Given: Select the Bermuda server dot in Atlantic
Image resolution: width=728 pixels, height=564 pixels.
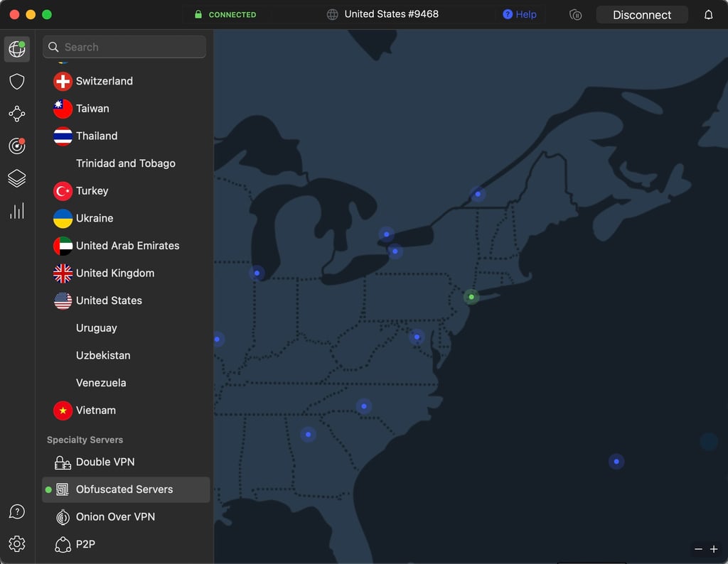Looking at the screenshot, I should [x=616, y=462].
